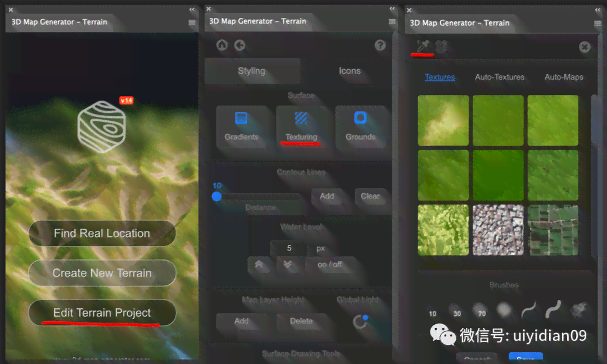
Task: Open the Textures tab
Action: point(440,77)
